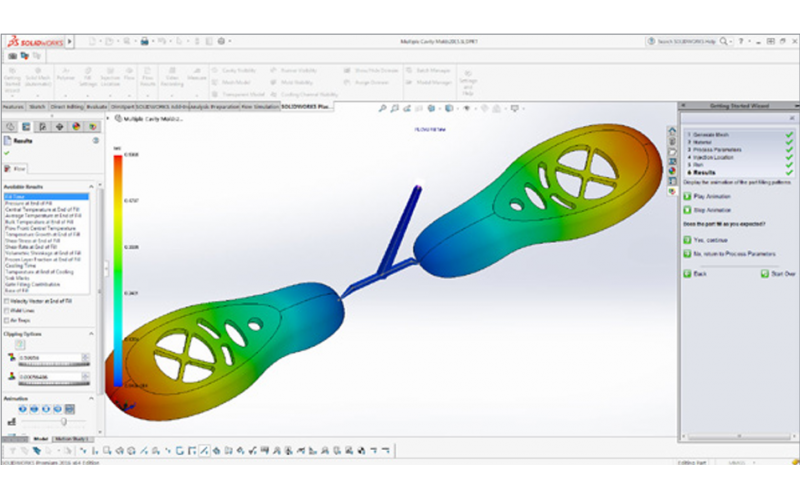Click the search magnifier in help box
Viewport: 800px width, 500px height.
(723, 41)
